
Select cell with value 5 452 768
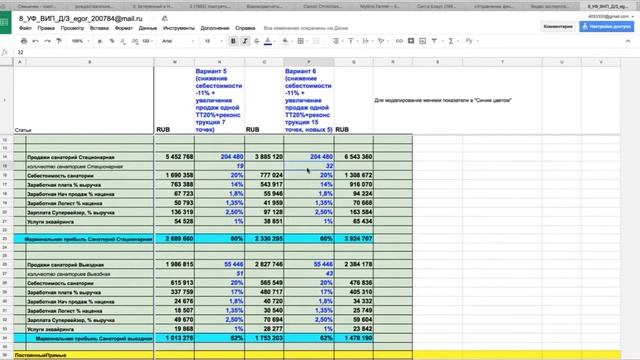[x=175, y=157]
